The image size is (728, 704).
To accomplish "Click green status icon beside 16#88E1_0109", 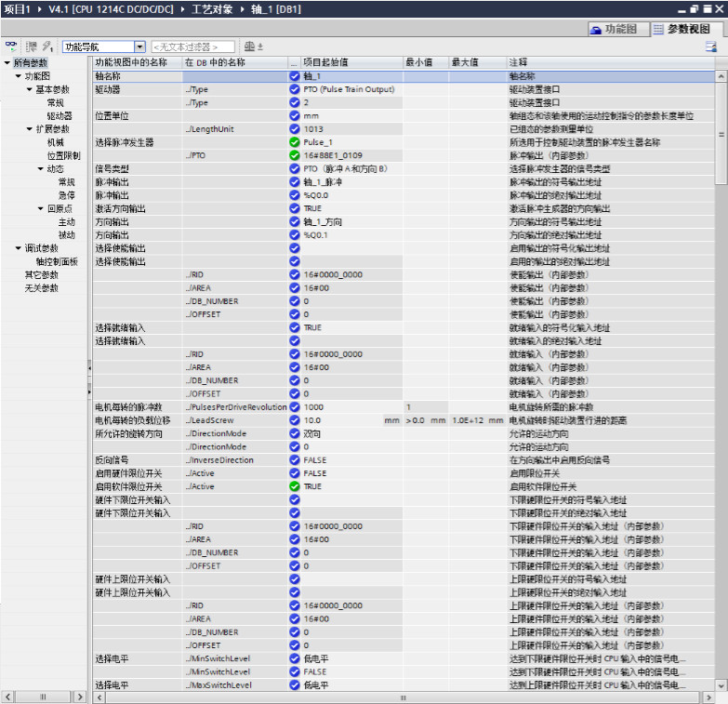I will [x=295, y=155].
